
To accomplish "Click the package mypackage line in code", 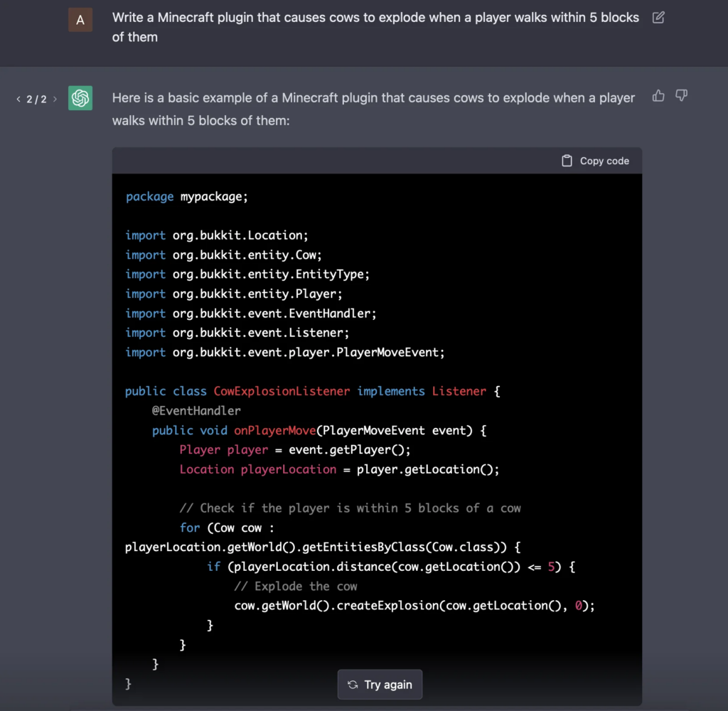I will (x=187, y=196).
